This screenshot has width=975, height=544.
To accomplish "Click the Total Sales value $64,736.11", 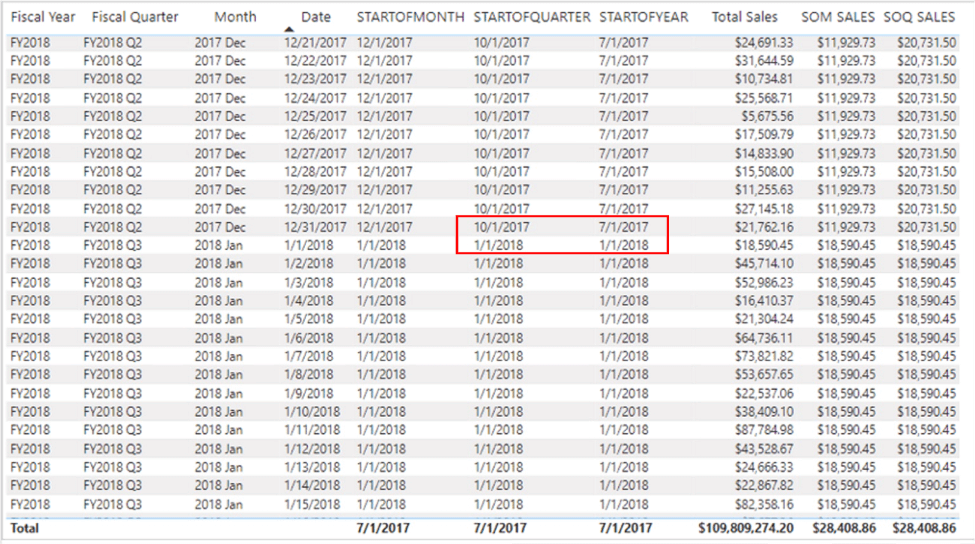I will [764, 338].
